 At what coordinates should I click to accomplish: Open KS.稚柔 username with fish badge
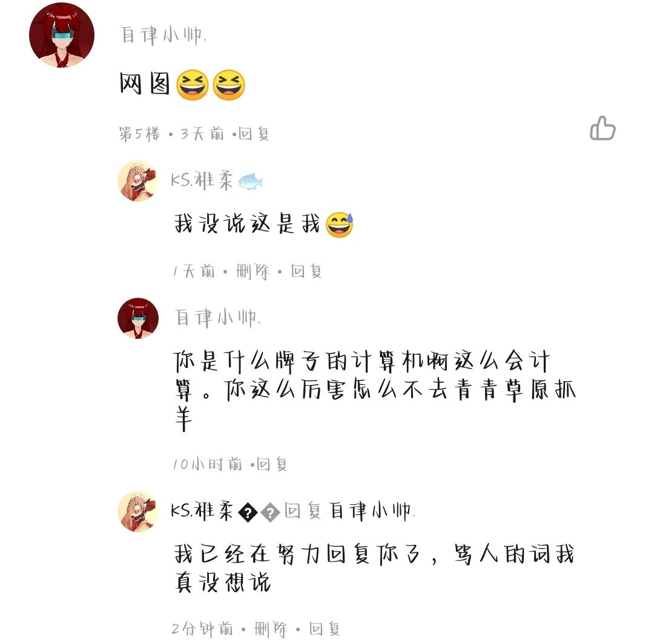pos(202,181)
